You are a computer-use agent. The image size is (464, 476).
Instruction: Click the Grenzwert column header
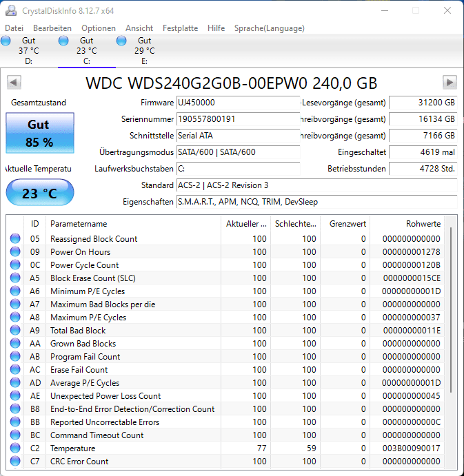coord(345,224)
